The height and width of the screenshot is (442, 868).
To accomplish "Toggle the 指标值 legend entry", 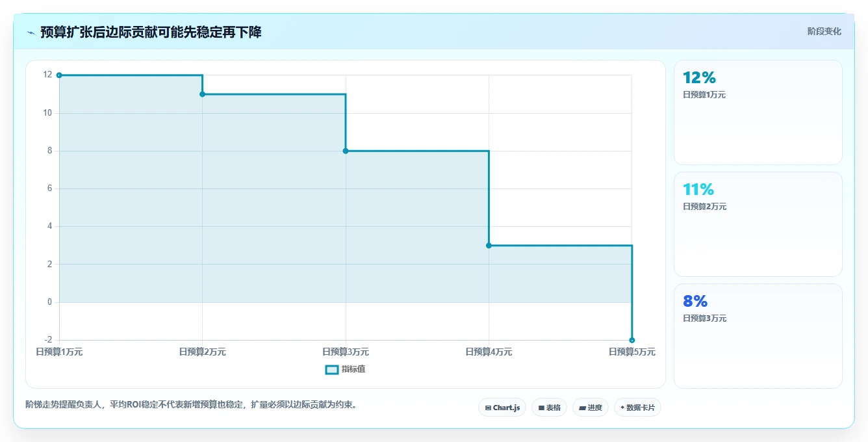I will tap(346, 369).
